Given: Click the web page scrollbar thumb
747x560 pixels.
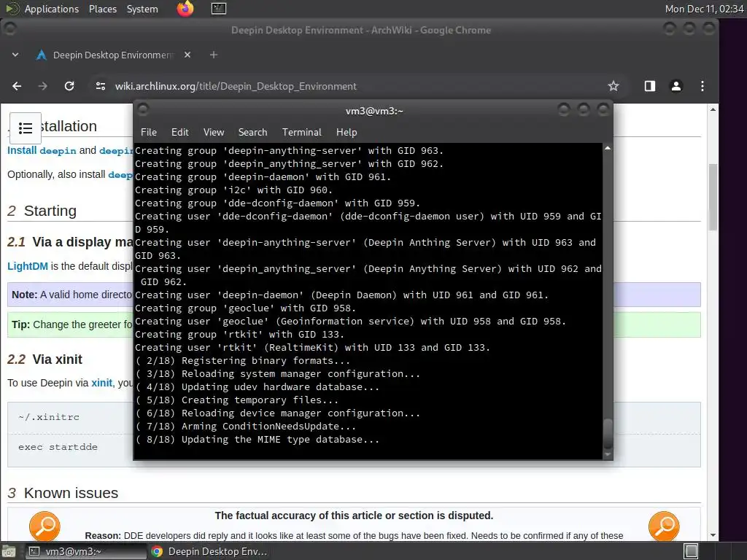Looking at the screenshot, I should 713,197.
